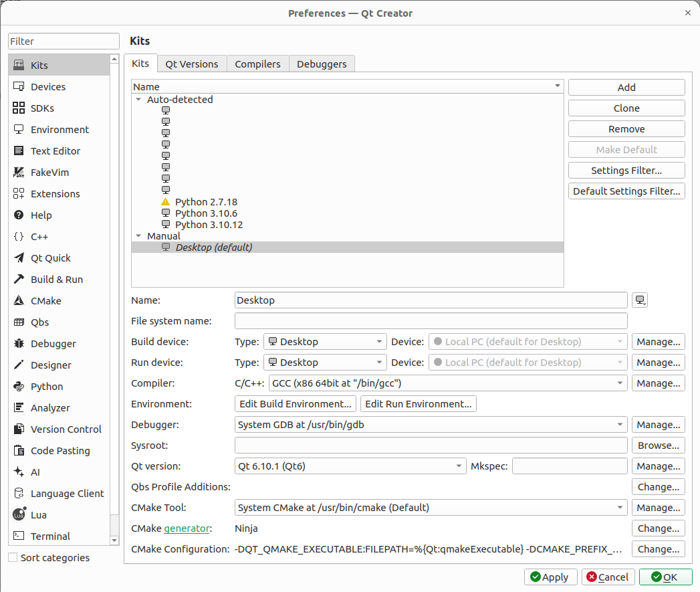Switch to the Compilers tab
The height and width of the screenshot is (592, 700).
coord(257,64)
